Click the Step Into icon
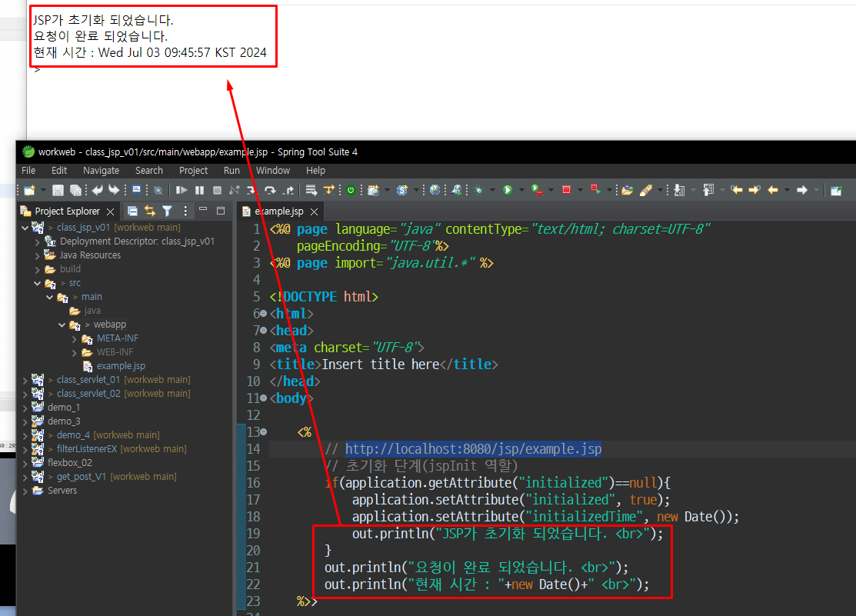Image resolution: width=856 pixels, height=616 pixels. pyautogui.click(x=251, y=190)
